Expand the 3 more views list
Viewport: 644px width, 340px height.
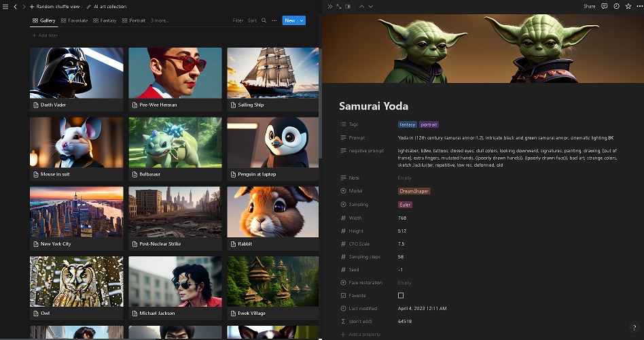click(160, 20)
